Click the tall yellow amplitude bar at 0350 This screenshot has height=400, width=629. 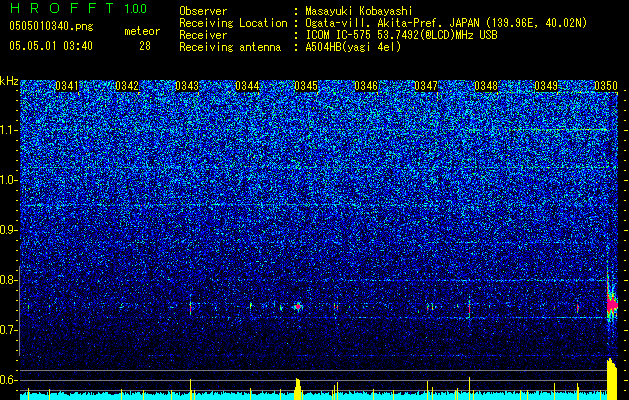pos(612,379)
